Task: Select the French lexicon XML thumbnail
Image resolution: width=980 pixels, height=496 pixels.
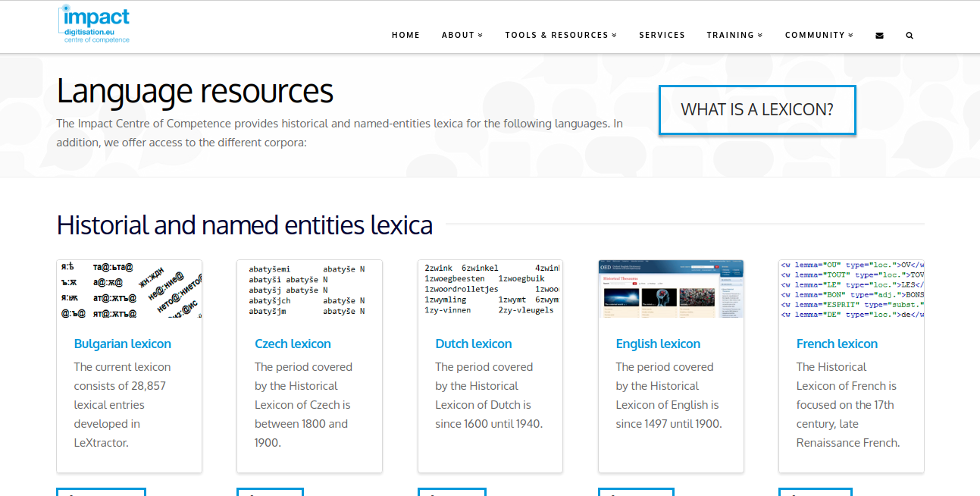Action: [x=851, y=290]
